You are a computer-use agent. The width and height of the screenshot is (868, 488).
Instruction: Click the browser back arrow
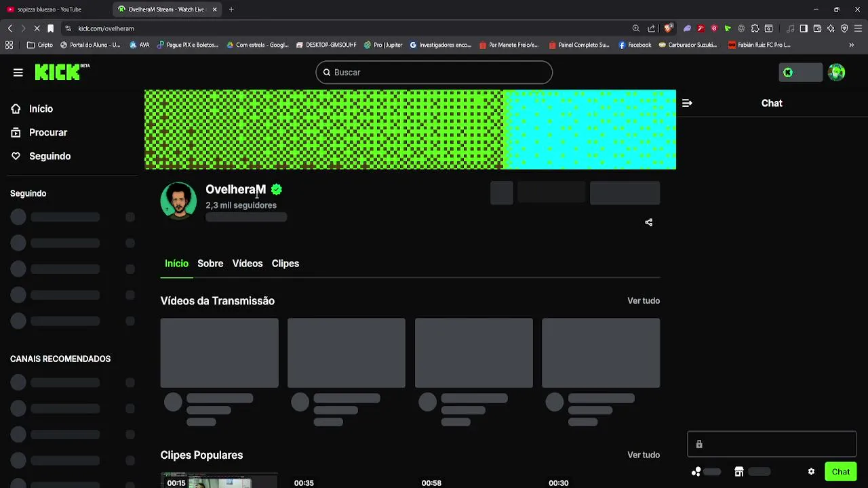(9, 28)
